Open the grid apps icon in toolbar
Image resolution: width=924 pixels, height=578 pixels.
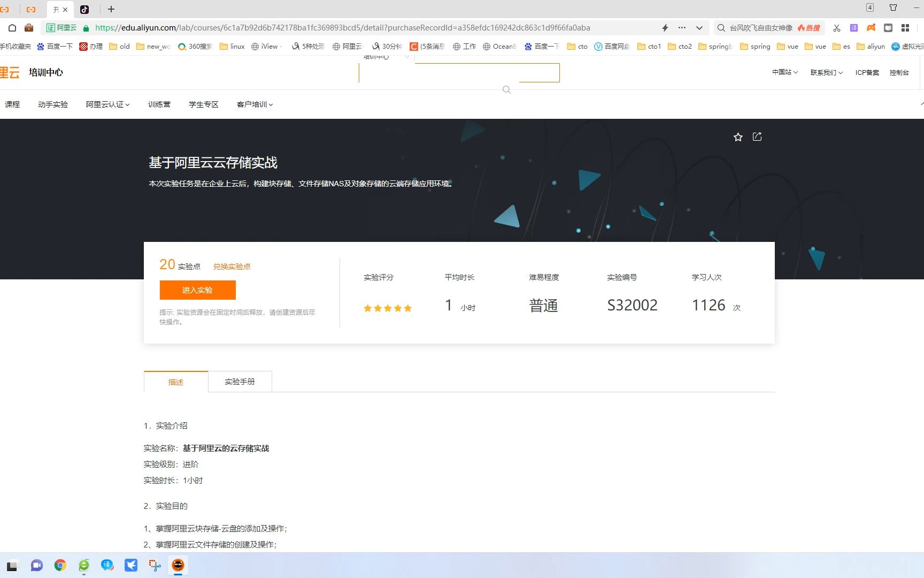[905, 28]
